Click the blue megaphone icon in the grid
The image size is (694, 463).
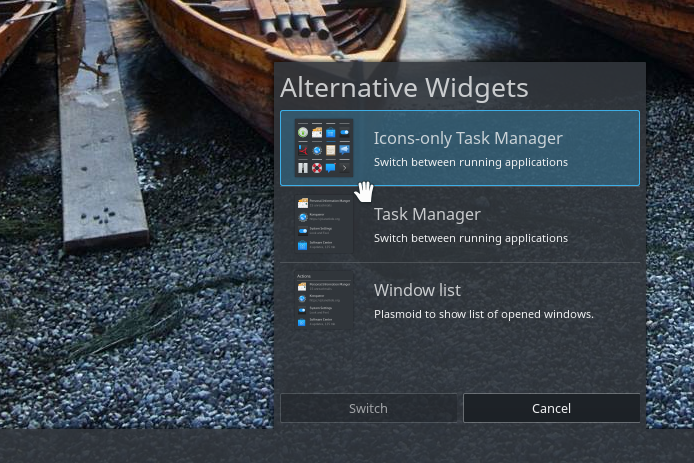pyautogui.click(x=344, y=150)
